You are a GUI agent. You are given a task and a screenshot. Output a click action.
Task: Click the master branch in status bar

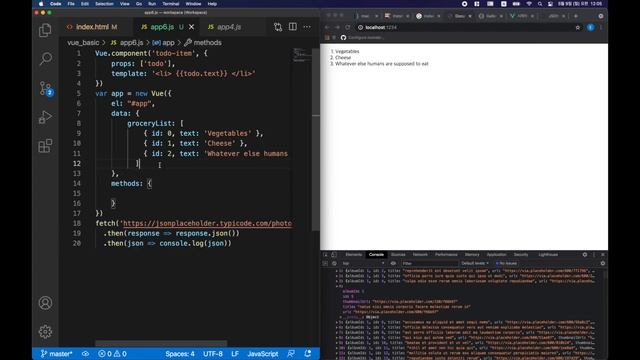coord(56,354)
